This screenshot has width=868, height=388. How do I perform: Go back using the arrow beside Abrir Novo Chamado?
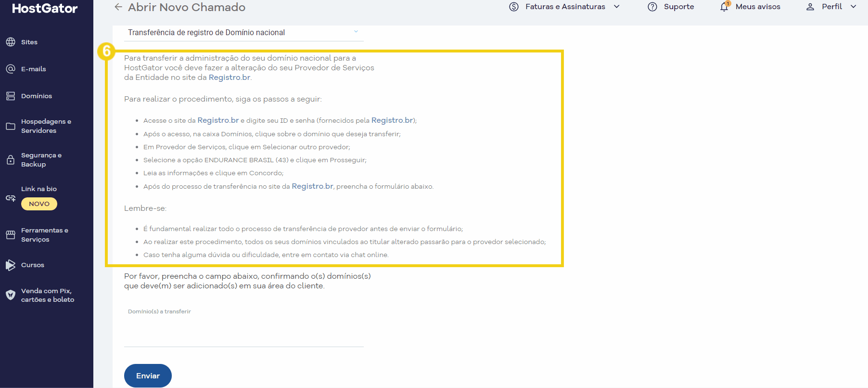[118, 7]
